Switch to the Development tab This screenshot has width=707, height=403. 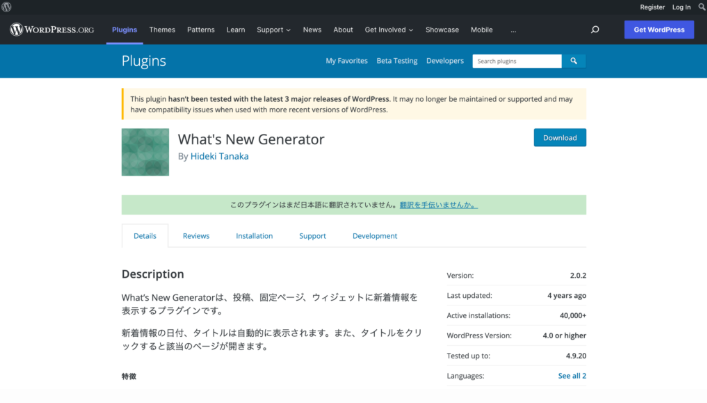(375, 236)
